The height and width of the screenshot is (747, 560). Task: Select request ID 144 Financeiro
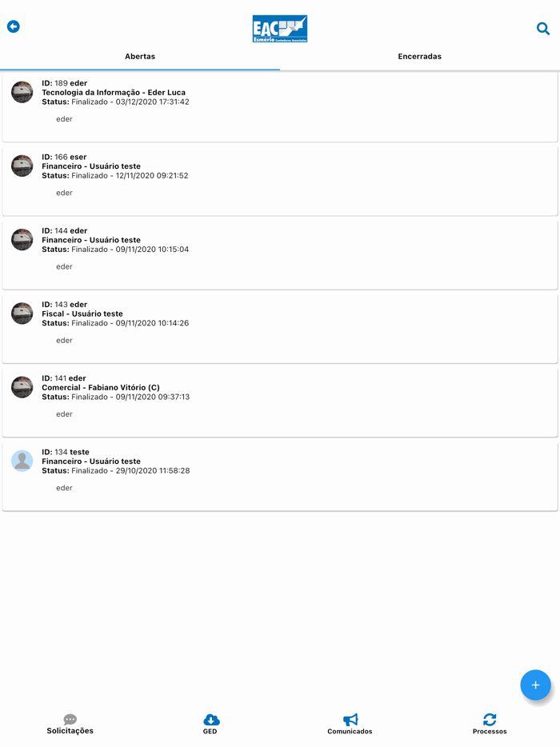(x=280, y=254)
